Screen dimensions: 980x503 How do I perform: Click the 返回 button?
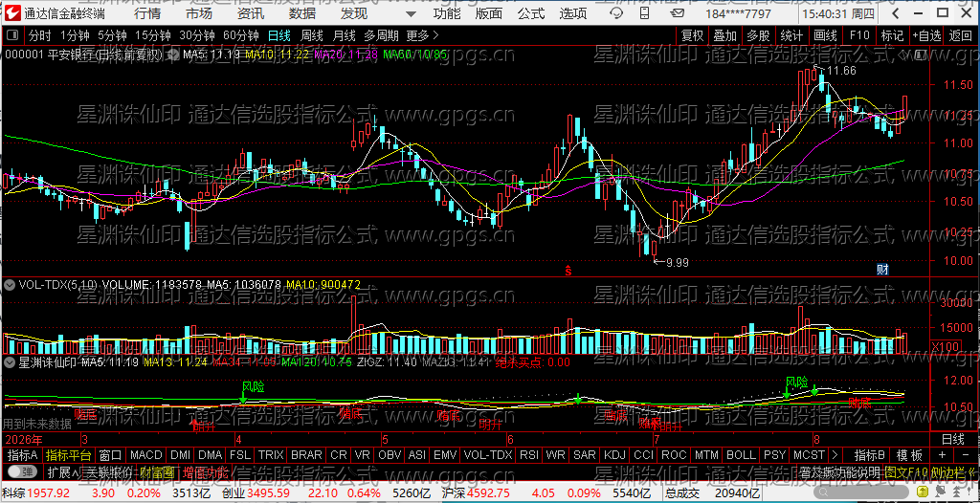[961, 36]
